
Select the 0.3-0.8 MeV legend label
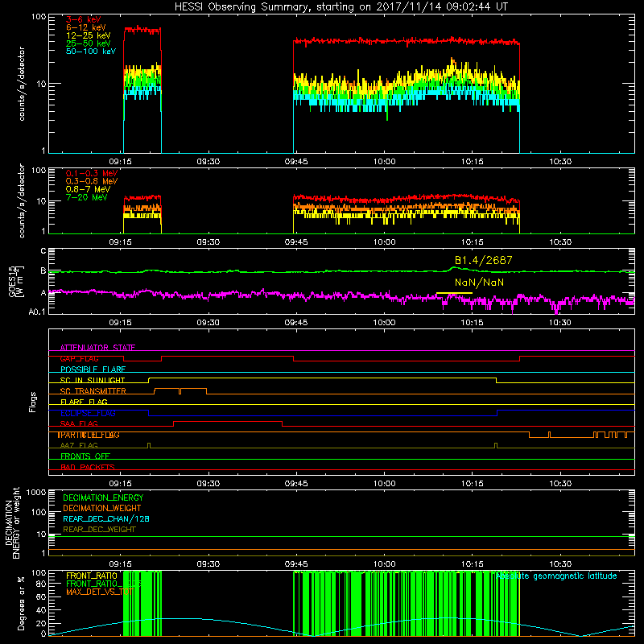click(x=92, y=181)
